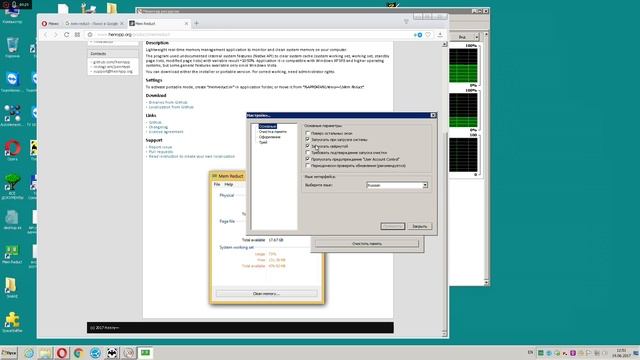Image resolution: width=640 pixels, height=360 pixels.
Task: Open Recycle Bin desktop icon
Action: (12, 47)
